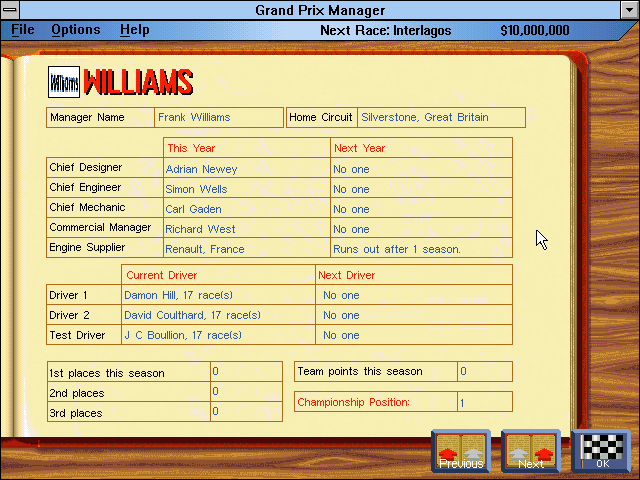Click the Next page book button
640x480 pixels.
click(531, 451)
